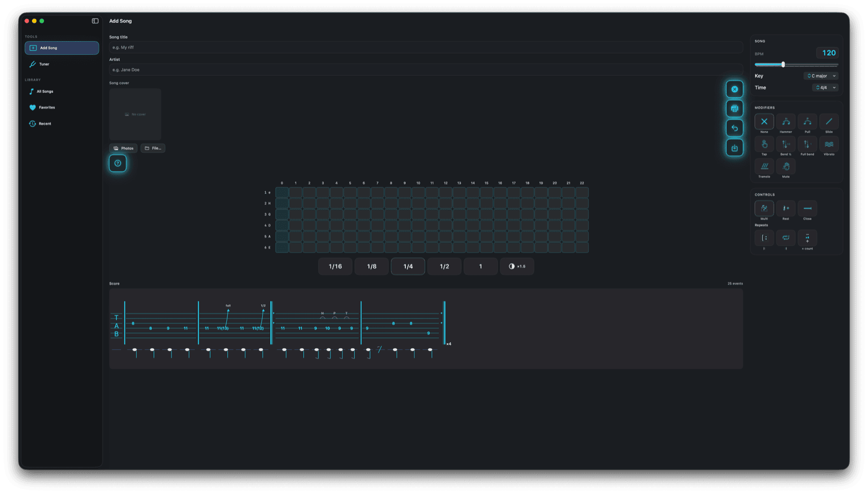Viewport: 868px width, 494px height.
Task: Choose the whole note duration 1
Action: 481,266
